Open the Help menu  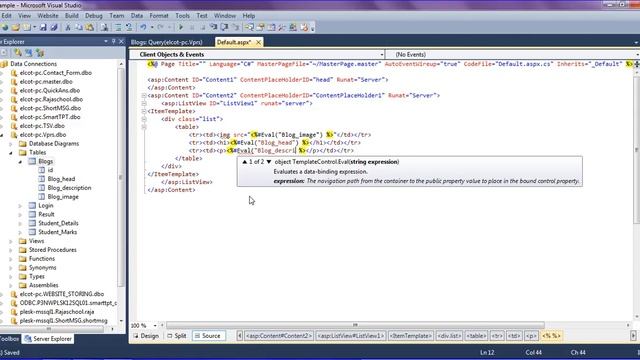pos(249,16)
